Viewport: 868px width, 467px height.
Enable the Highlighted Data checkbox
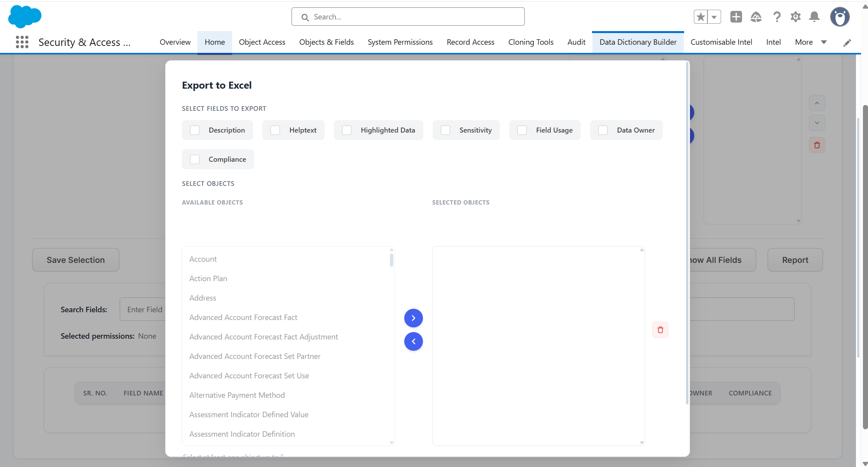347,130
